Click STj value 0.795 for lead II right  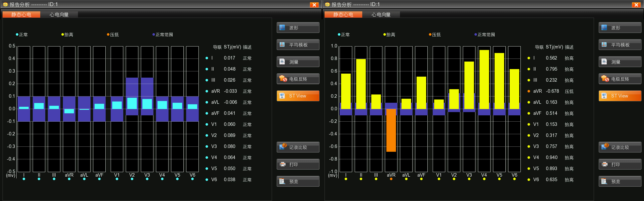point(551,69)
